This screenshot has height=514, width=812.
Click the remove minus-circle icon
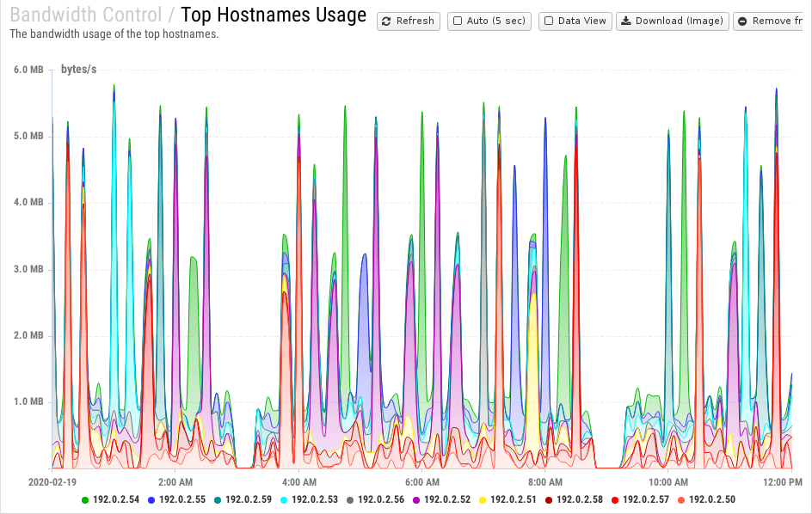pyautogui.click(x=742, y=21)
